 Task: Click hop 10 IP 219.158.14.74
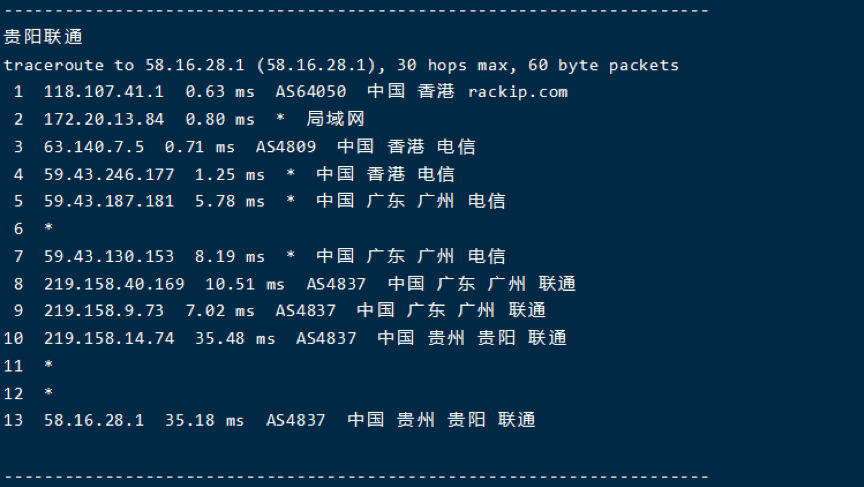(109, 338)
